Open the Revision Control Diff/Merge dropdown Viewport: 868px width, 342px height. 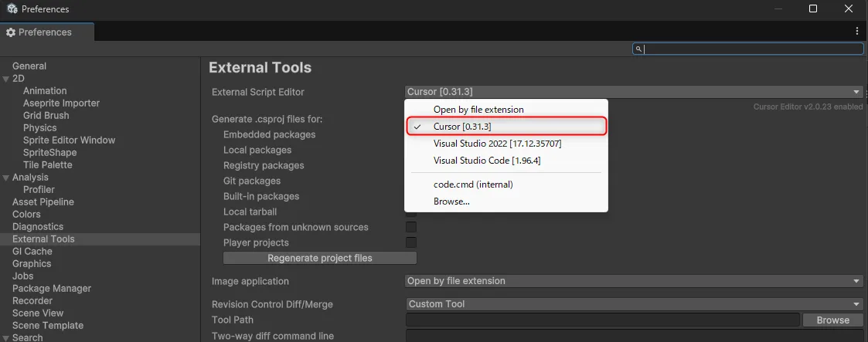coord(634,304)
